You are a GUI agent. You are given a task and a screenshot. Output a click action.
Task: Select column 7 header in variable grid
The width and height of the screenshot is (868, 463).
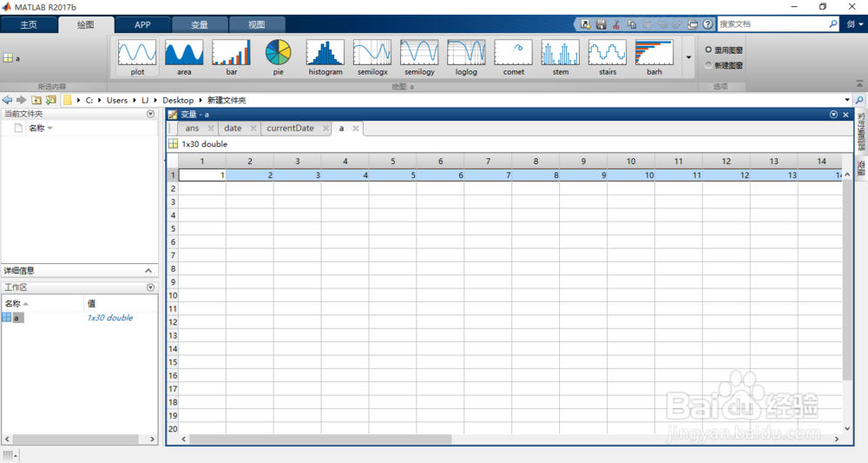(488, 162)
